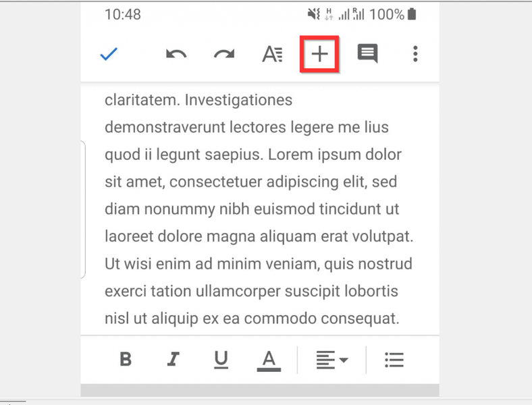Tap the word 'consequat.' at the paragraph end
532x405 pixels.
(x=360, y=319)
